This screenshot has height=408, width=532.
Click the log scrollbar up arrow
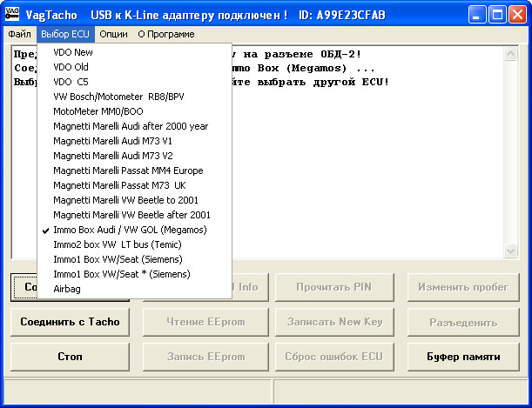tap(510, 54)
